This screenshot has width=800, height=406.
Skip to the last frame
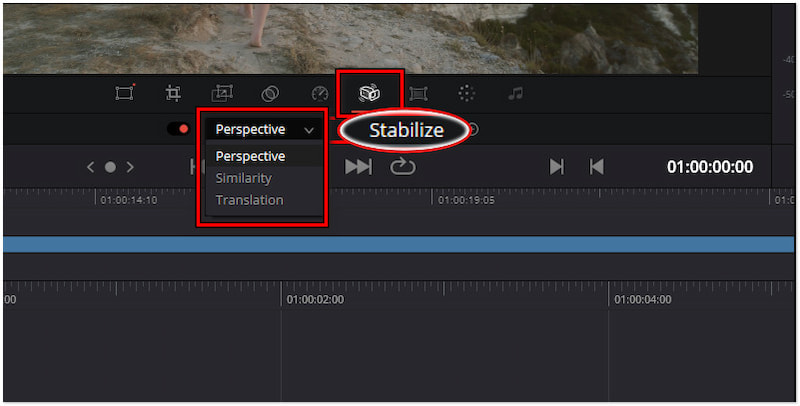click(358, 167)
